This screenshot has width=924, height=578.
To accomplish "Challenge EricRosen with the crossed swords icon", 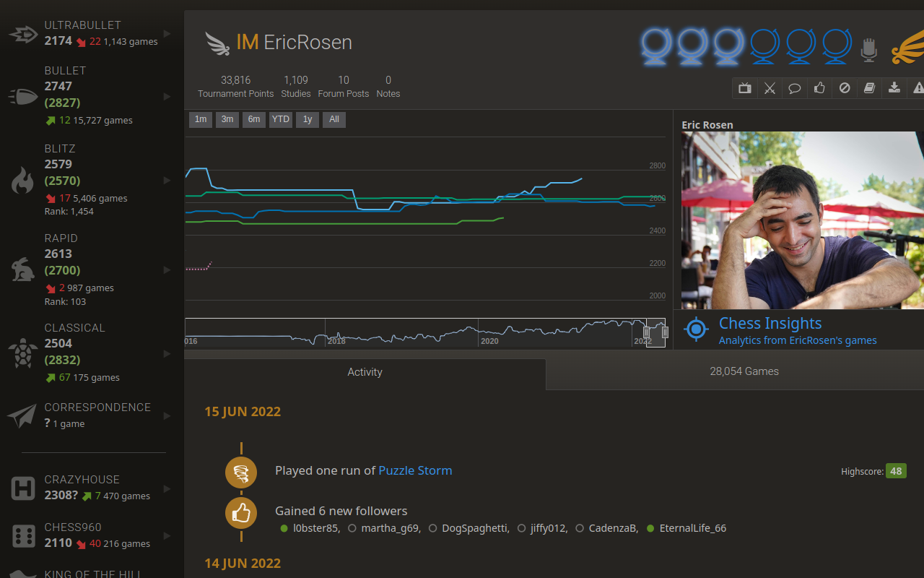I will (770, 87).
